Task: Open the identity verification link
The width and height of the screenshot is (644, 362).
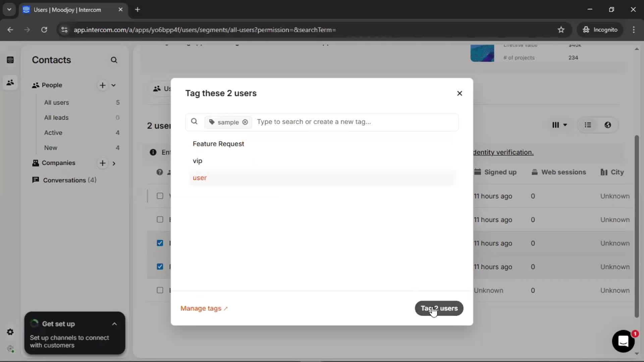Action: click(x=503, y=153)
